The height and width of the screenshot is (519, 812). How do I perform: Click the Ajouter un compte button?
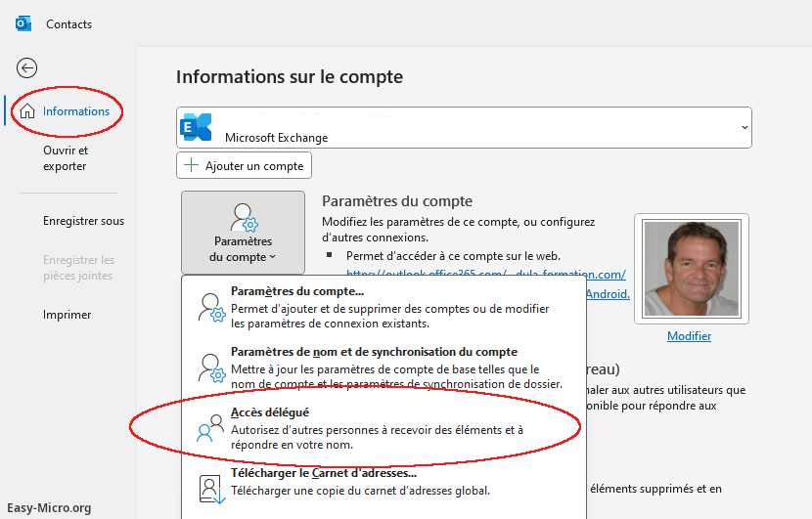[244, 165]
